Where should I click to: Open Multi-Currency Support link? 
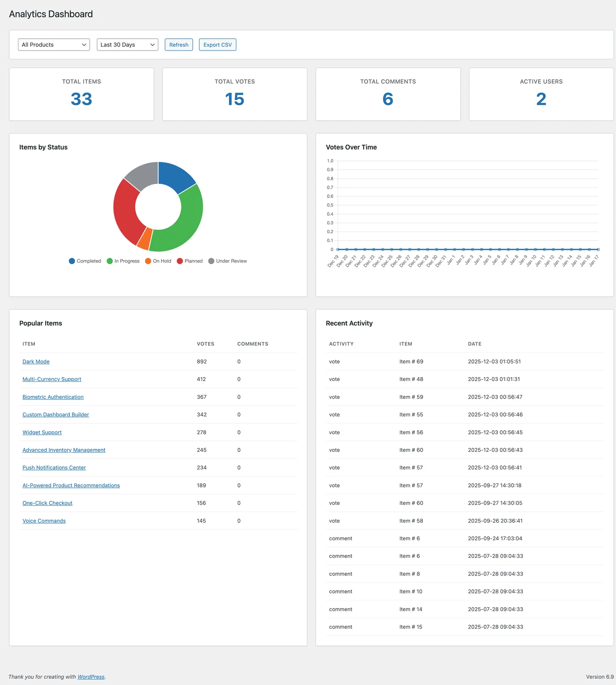pyautogui.click(x=52, y=379)
